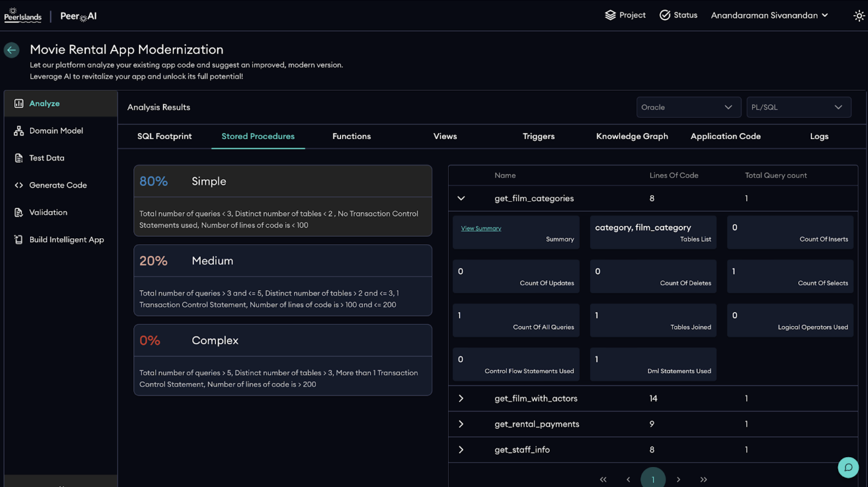This screenshot has width=868, height=487.
Task: Click the Test Data sidebar icon
Action: pyautogui.click(x=19, y=158)
